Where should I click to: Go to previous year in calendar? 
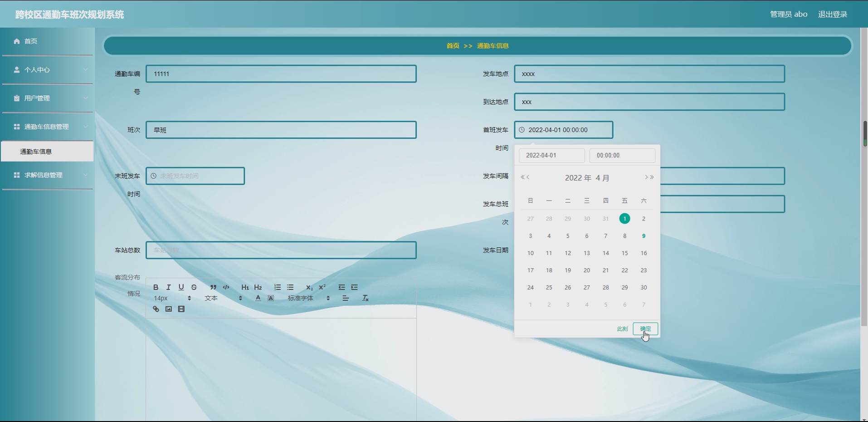click(522, 177)
